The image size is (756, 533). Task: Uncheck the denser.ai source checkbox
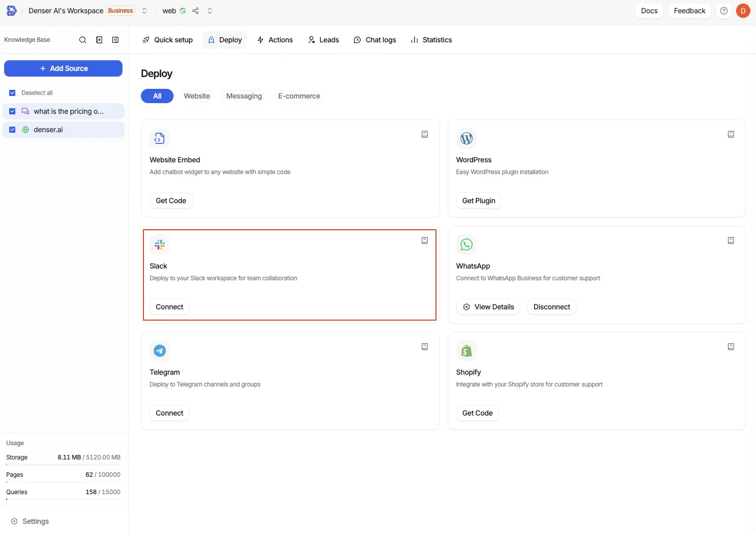(x=12, y=130)
